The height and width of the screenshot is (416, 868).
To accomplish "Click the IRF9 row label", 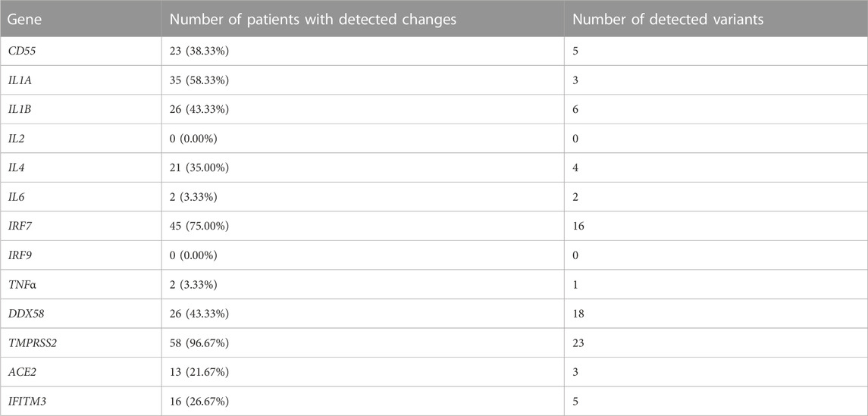I will (17, 255).
